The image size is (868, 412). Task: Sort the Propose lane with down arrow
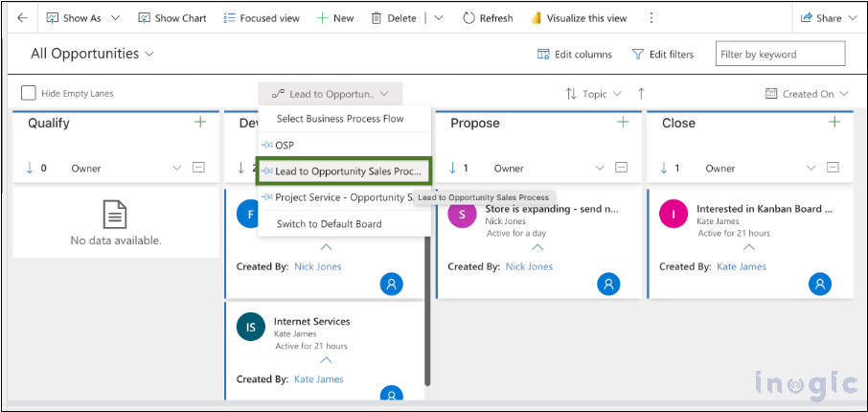click(453, 168)
